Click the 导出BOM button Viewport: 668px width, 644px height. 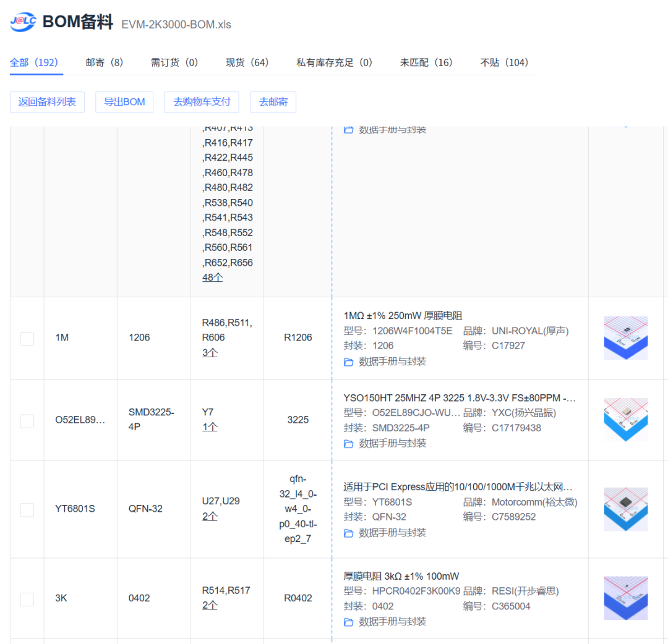[x=124, y=102]
